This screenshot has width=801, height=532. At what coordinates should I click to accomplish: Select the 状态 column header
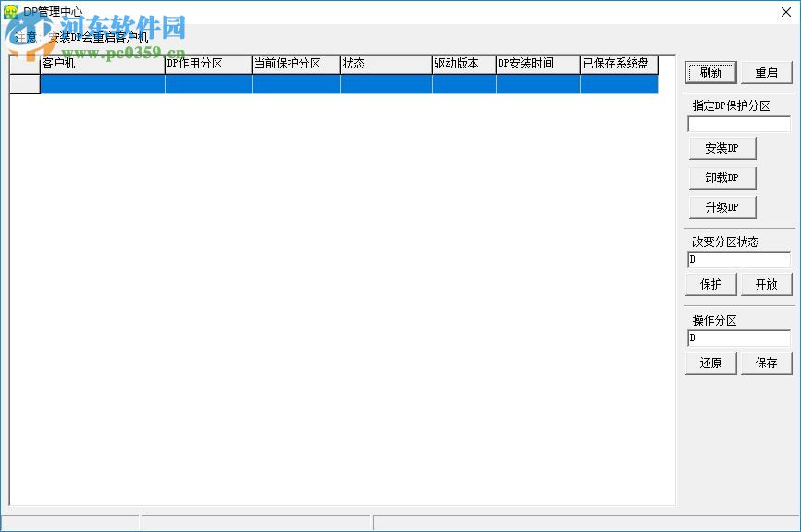387,65
